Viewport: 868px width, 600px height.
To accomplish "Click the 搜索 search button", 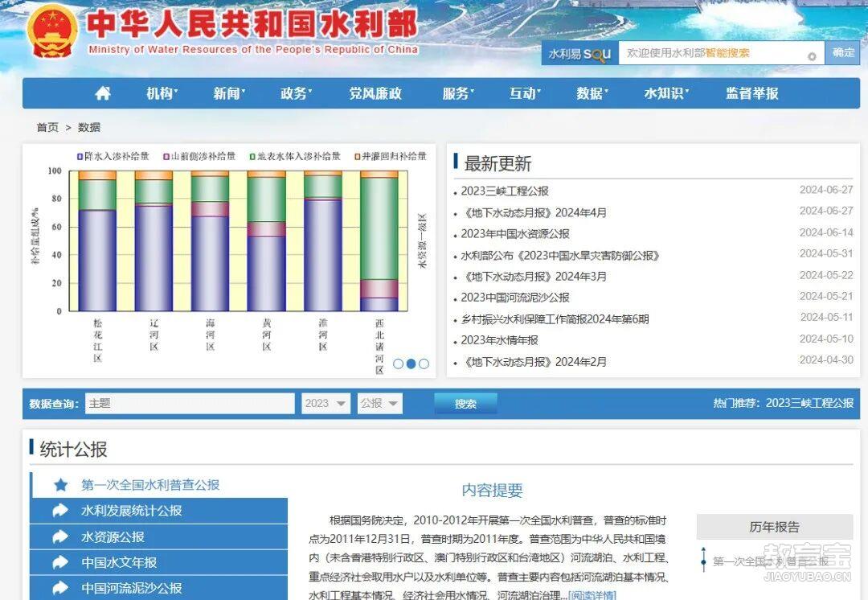I will [465, 404].
